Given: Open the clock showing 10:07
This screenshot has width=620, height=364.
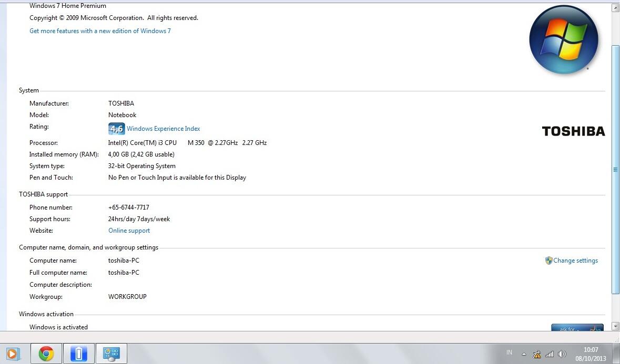Looking at the screenshot, I should click(x=591, y=353).
